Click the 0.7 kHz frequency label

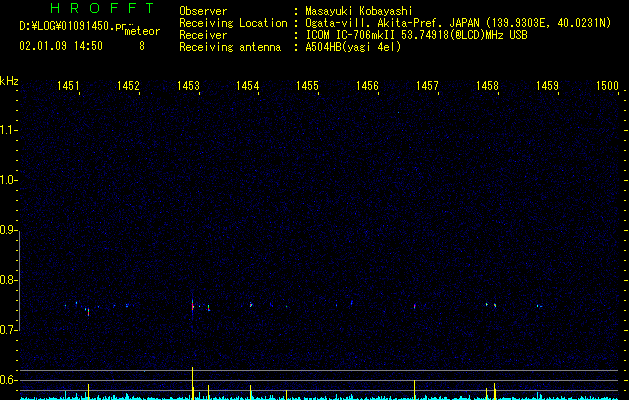tap(8, 330)
